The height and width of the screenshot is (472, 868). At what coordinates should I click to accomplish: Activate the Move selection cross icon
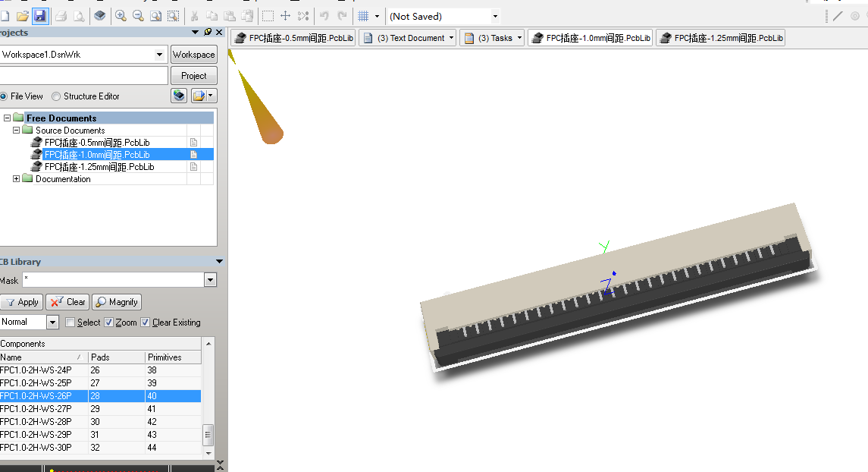tap(286, 16)
